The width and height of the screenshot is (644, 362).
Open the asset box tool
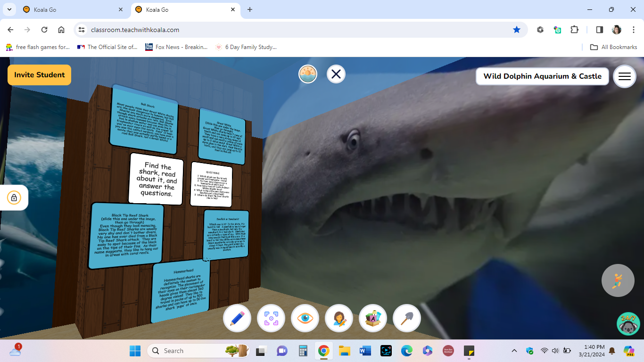coord(372,318)
